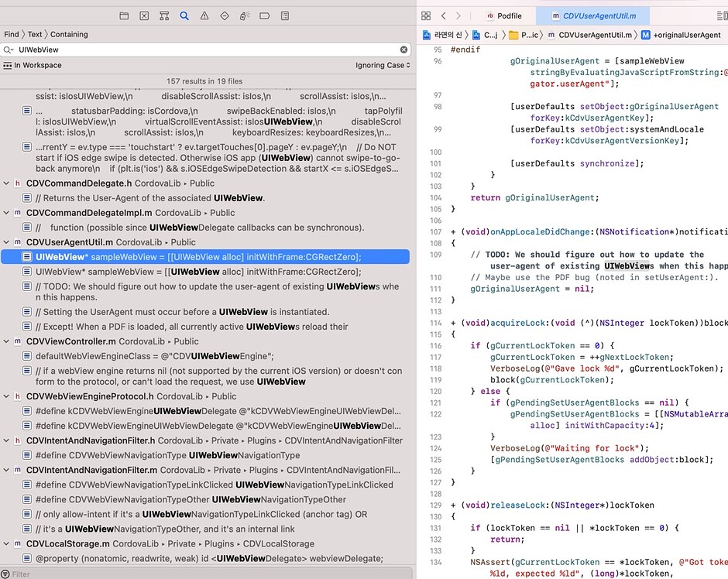728x579 pixels.
Task: Click Containing in search breadcrumb
Action: click(x=69, y=34)
